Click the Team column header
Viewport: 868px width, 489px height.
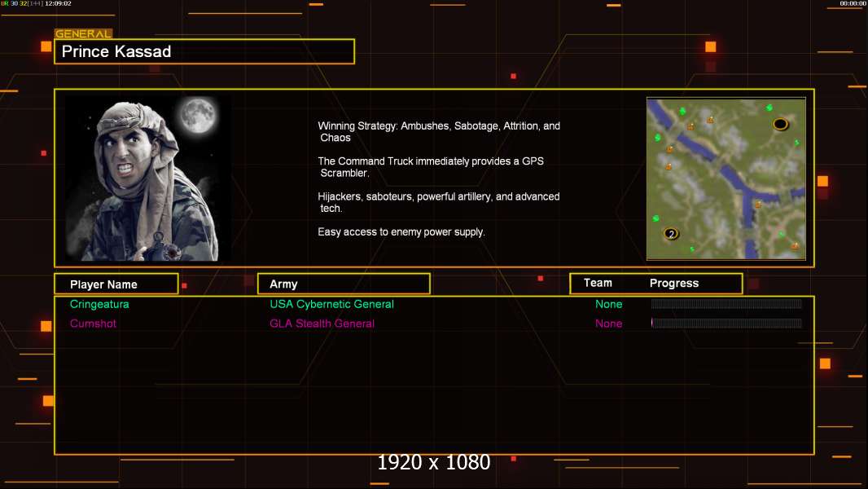tap(598, 283)
